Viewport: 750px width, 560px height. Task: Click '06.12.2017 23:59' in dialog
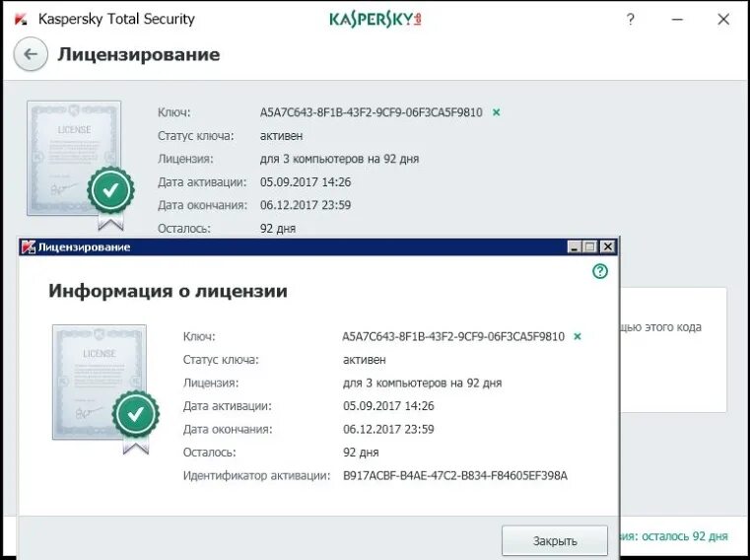pos(388,429)
